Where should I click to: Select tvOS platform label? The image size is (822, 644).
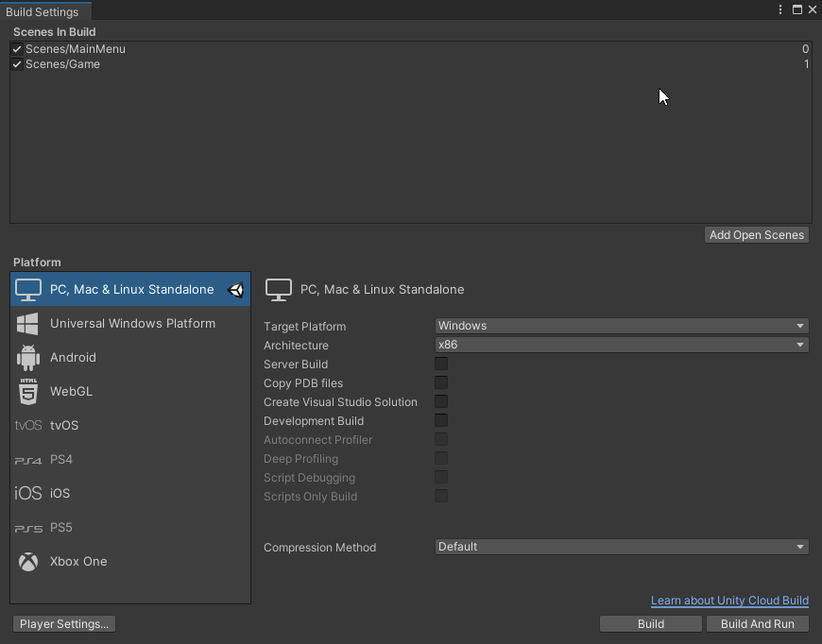click(64, 426)
